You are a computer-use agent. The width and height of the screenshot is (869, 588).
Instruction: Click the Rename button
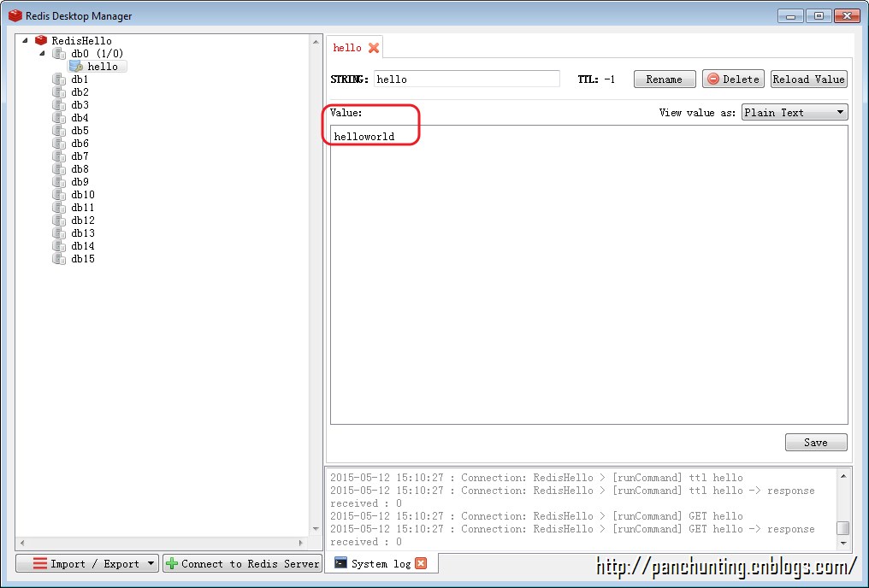click(x=665, y=79)
